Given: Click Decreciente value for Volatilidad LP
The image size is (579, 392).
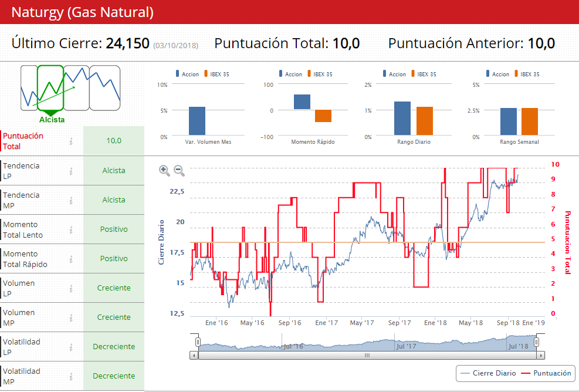Looking at the screenshot, I should [114, 347].
